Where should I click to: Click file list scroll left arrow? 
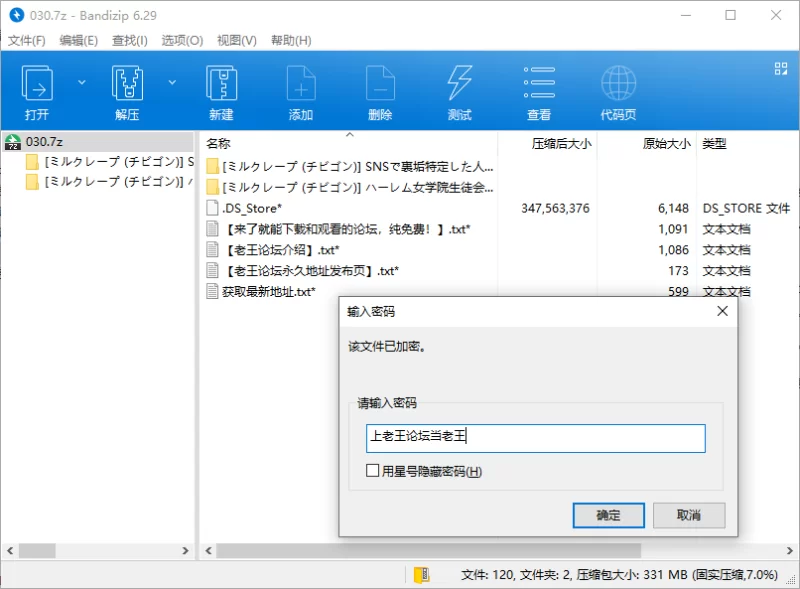208,551
